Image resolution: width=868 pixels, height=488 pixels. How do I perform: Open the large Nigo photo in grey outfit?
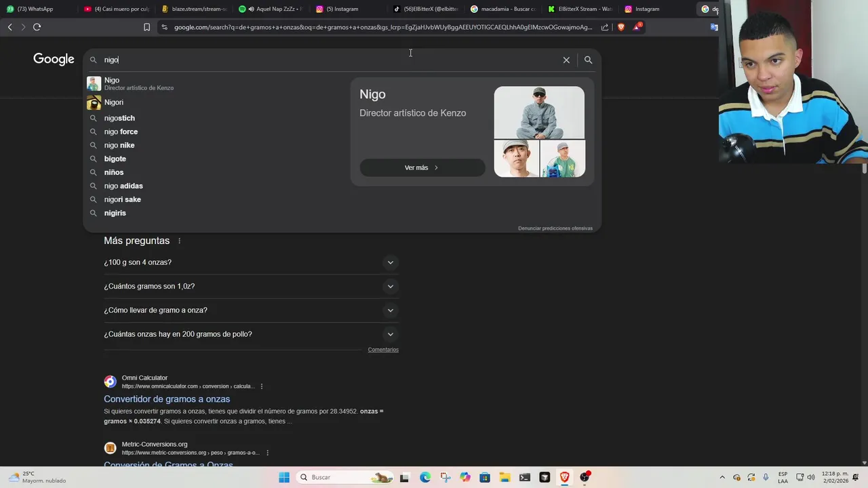[x=539, y=113]
